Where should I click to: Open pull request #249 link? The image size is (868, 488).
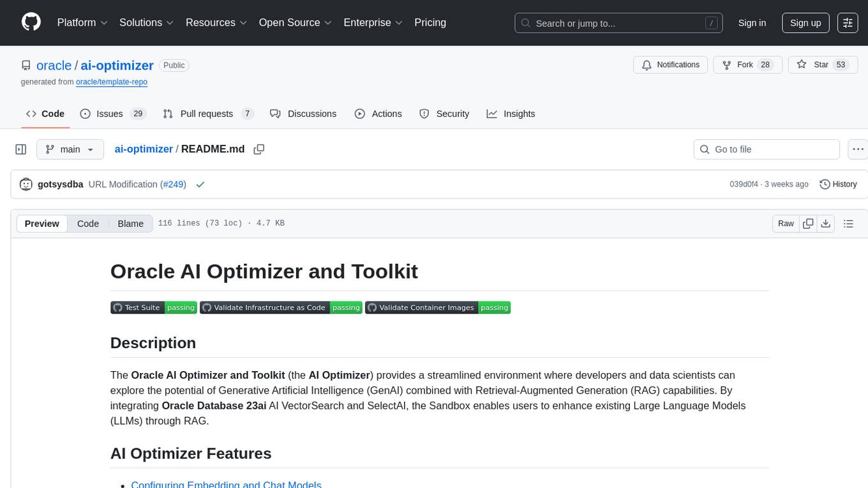point(172,184)
